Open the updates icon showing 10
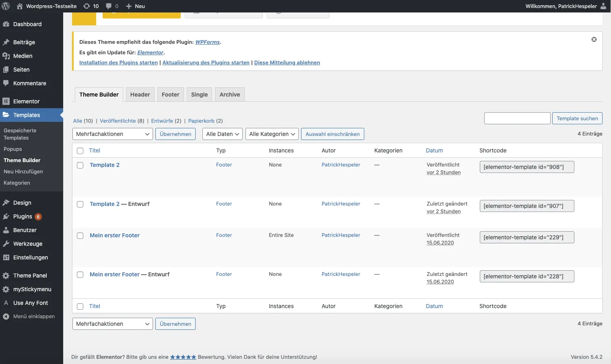This screenshot has height=364, width=611. 87,6
